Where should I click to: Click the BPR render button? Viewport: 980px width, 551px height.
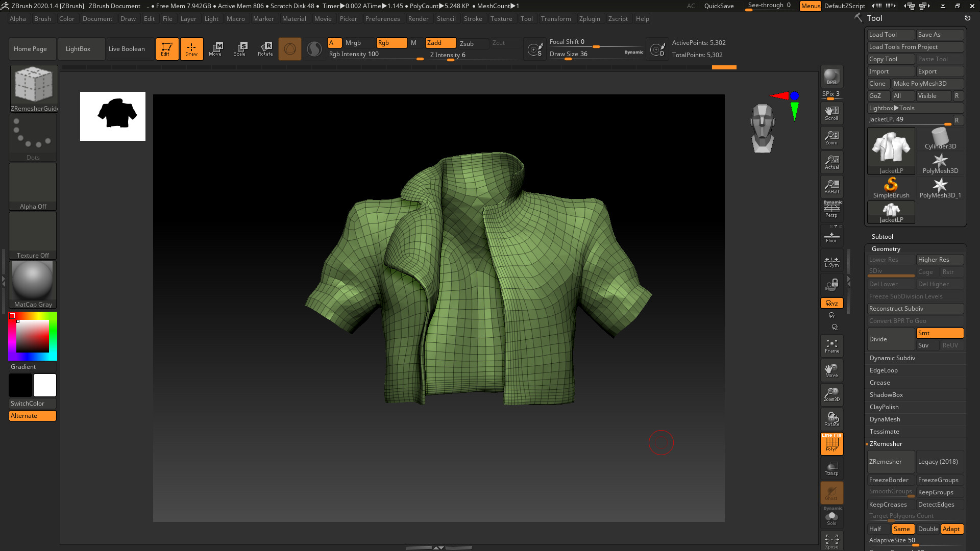[x=831, y=77]
